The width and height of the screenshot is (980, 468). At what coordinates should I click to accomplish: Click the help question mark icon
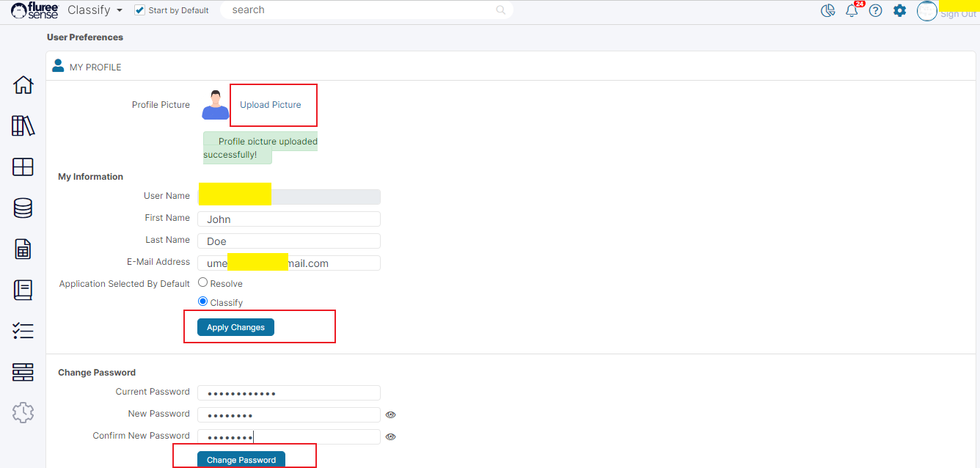875,10
